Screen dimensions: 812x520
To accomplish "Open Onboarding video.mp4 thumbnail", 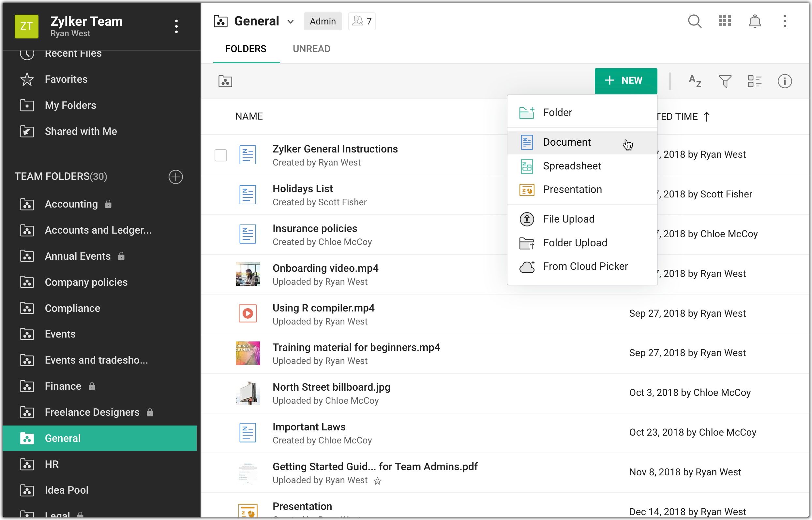I will 248,274.
